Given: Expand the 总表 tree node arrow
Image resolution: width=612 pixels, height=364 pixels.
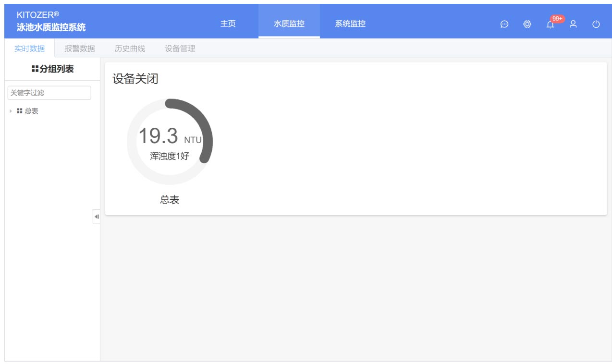Looking at the screenshot, I should pyautogui.click(x=11, y=111).
